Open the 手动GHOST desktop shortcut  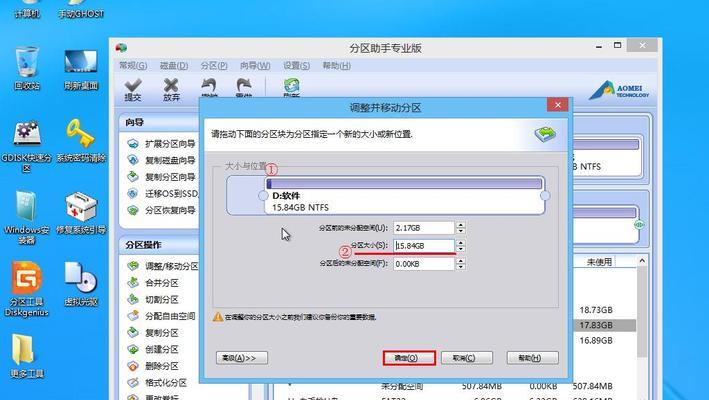pos(81,10)
